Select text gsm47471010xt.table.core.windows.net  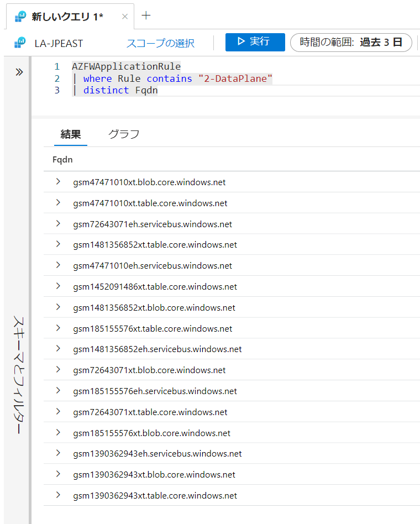coord(150,203)
